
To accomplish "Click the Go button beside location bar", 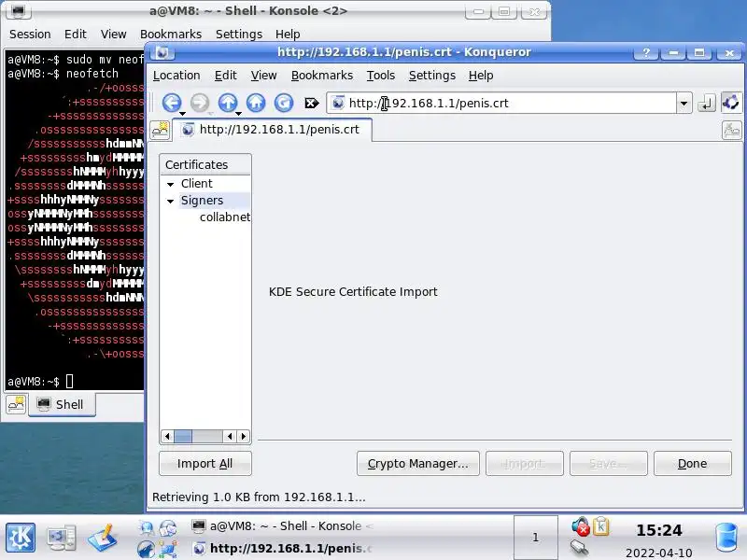I will coord(707,103).
